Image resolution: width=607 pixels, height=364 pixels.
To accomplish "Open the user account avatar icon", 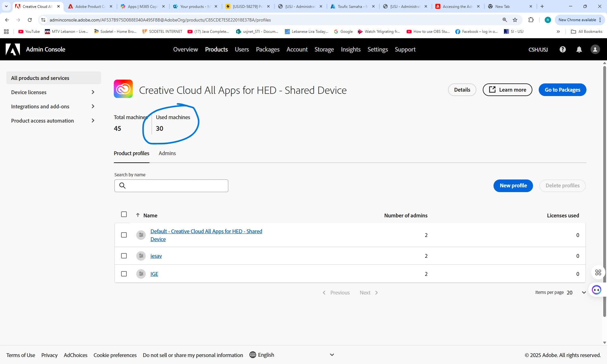I will [595, 49].
